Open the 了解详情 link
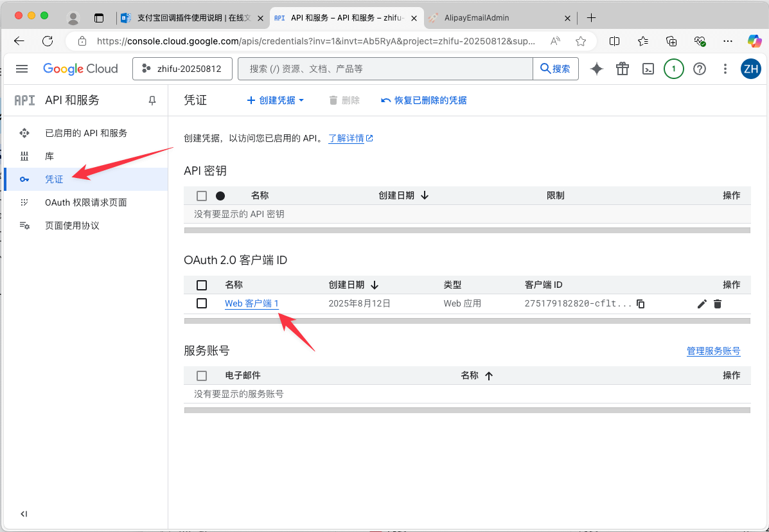Viewport: 769px width, 532px height. pyautogui.click(x=351, y=139)
